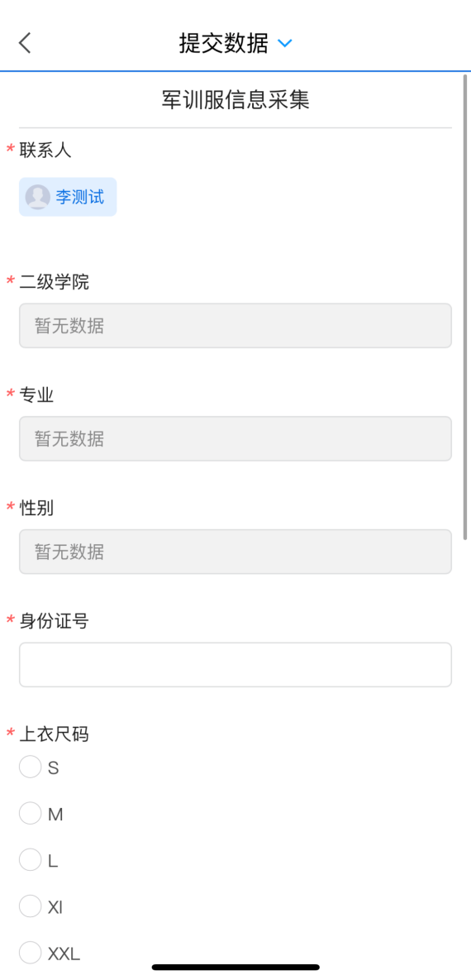The image size is (471, 980).
Task: Click the vertical scrollbar on the right
Action: click(x=464, y=307)
